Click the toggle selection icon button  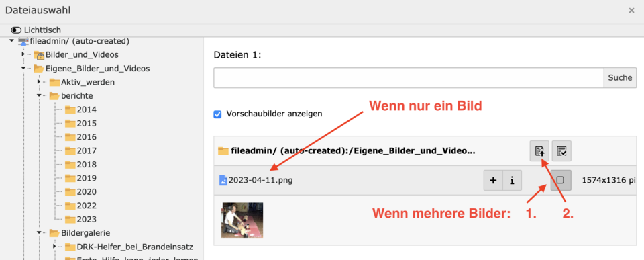(561, 151)
